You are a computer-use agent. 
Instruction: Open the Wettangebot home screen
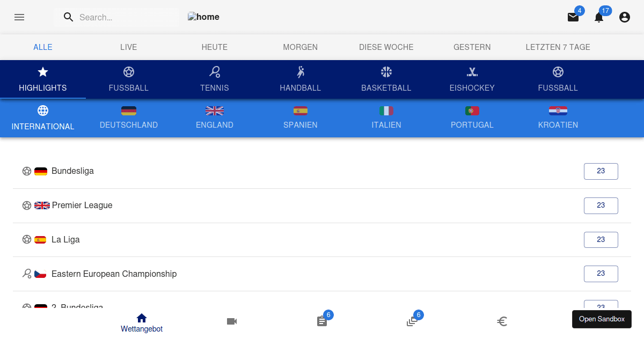141,321
